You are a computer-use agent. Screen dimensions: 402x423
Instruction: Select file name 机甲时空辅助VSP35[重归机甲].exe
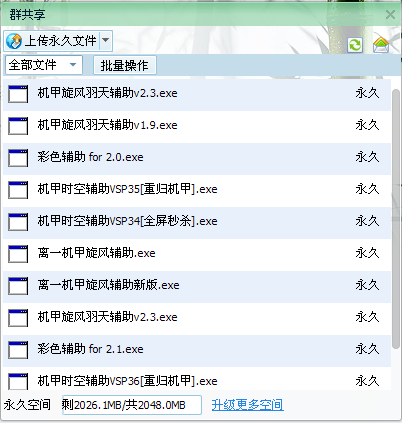coord(127,189)
